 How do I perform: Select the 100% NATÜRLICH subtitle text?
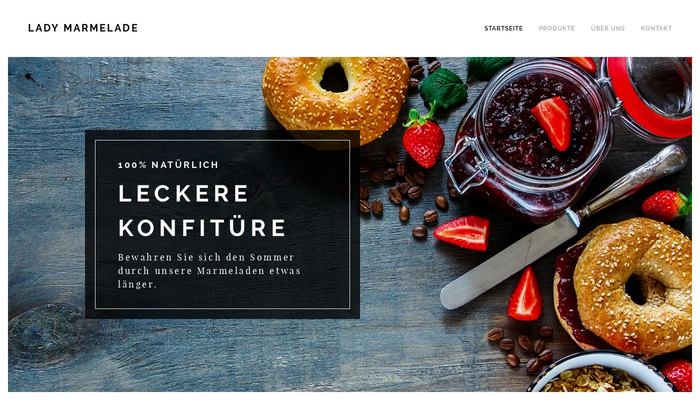pyautogui.click(x=168, y=165)
